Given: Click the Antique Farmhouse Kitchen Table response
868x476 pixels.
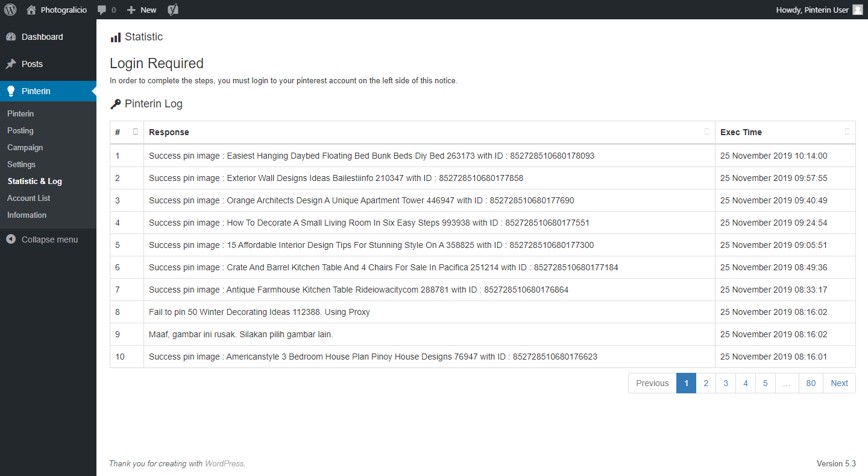Looking at the screenshot, I should pyautogui.click(x=359, y=290).
